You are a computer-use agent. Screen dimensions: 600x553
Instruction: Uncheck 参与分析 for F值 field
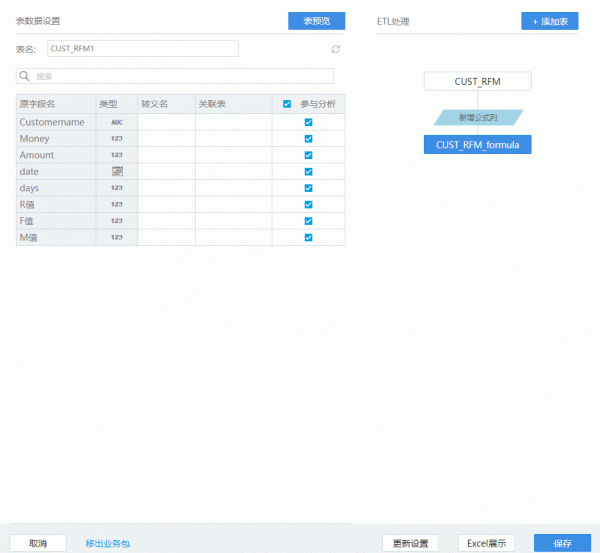308,221
